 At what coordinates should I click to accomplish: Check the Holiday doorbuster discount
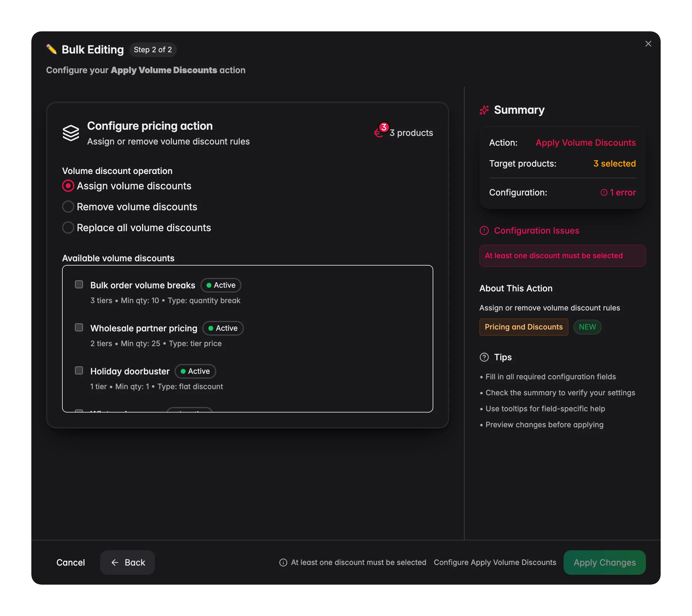79,370
